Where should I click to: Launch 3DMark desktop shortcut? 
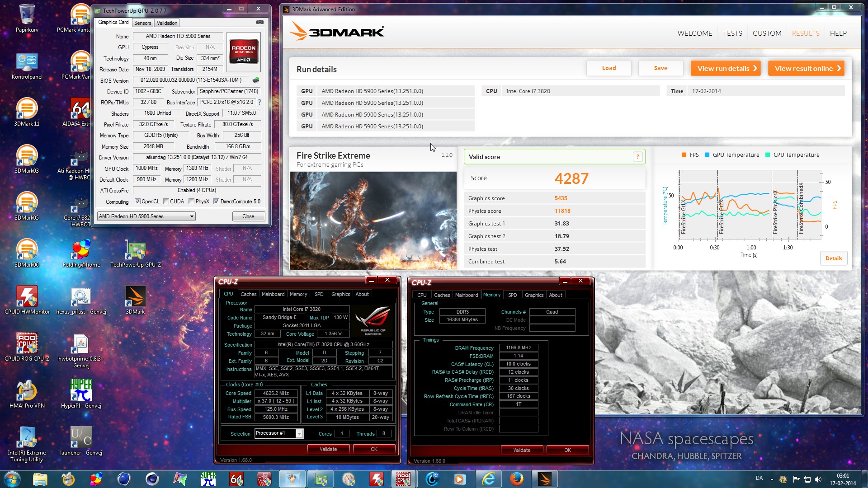click(136, 300)
